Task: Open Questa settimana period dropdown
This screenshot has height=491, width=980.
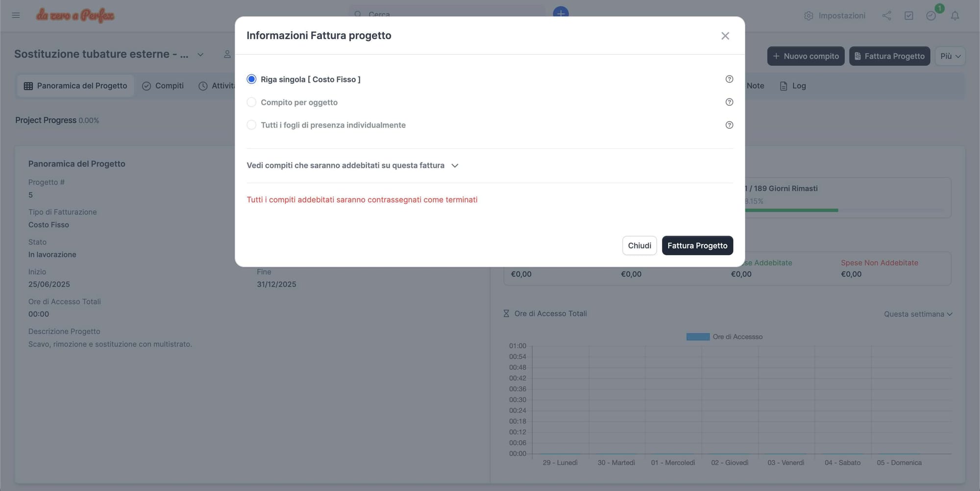Action: click(917, 314)
